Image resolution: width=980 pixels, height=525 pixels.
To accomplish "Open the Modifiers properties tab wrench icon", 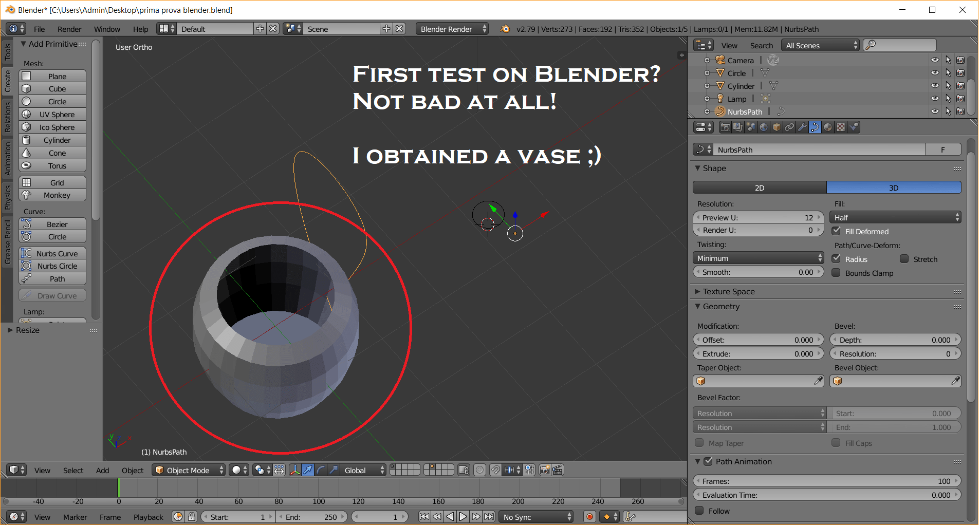I will click(x=802, y=127).
